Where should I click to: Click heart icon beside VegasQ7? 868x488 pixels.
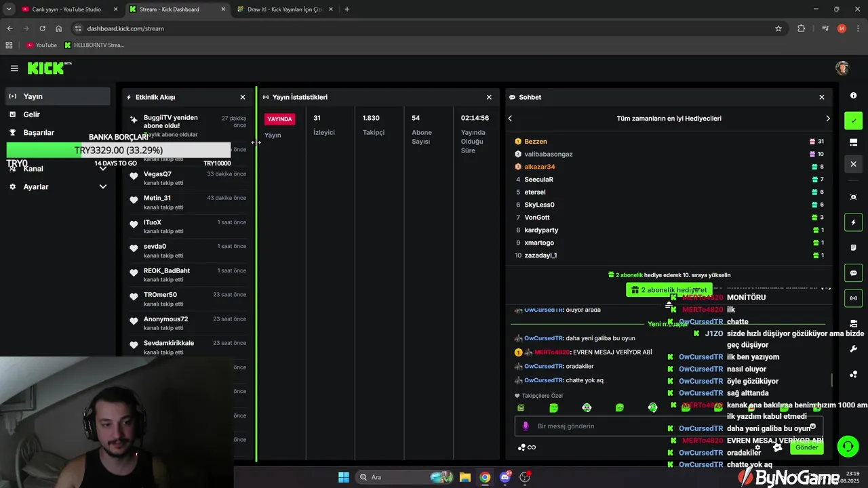[x=134, y=176]
